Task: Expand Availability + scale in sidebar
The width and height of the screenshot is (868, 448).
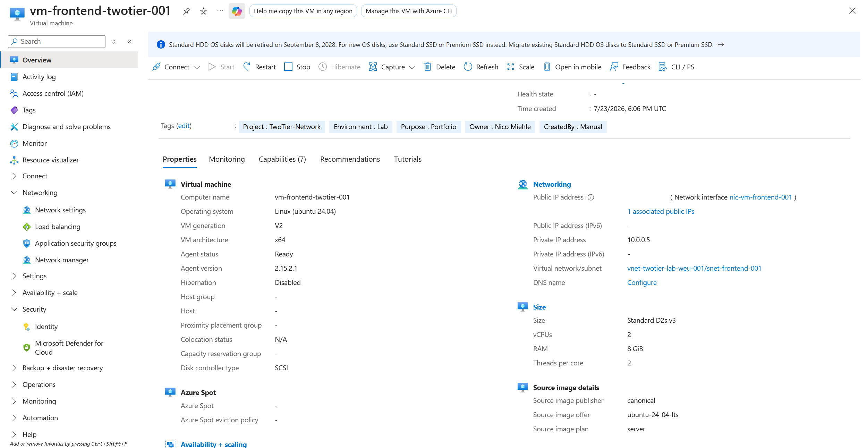Action: [14, 293]
